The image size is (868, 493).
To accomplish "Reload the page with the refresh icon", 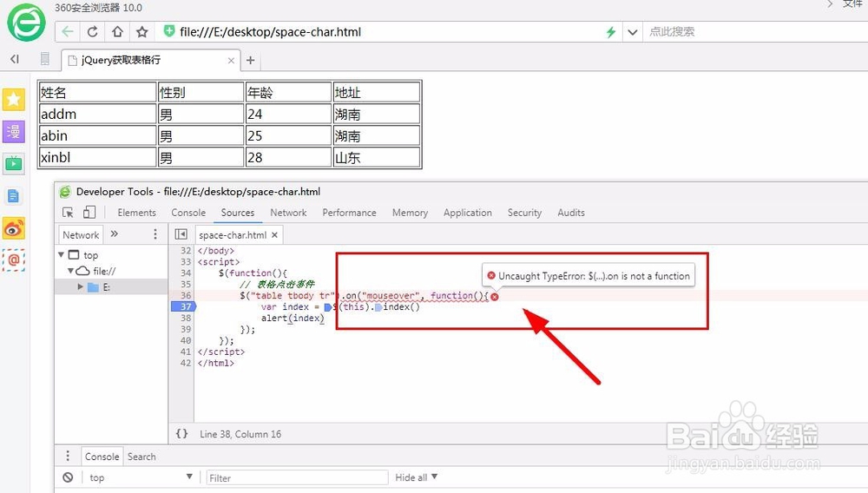I will point(93,31).
